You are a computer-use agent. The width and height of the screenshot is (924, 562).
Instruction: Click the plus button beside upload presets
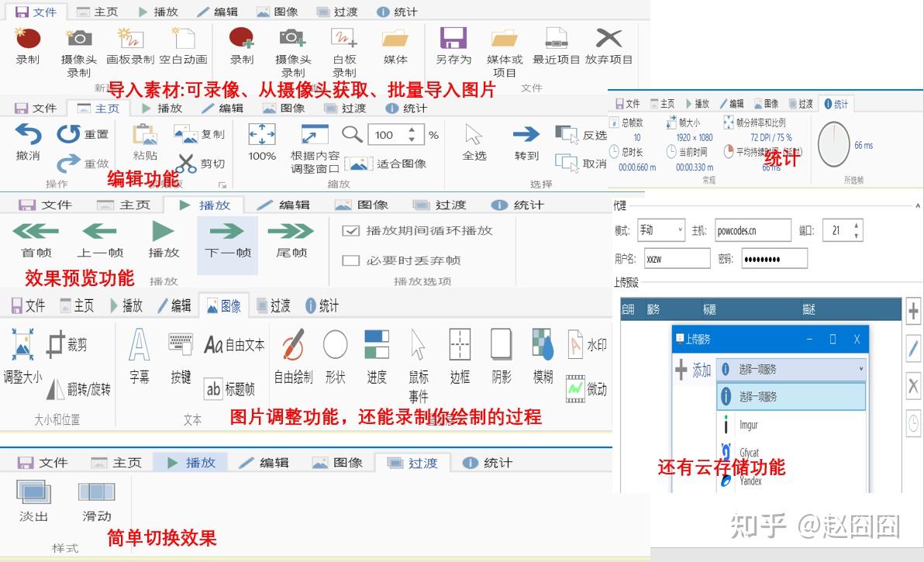913,312
